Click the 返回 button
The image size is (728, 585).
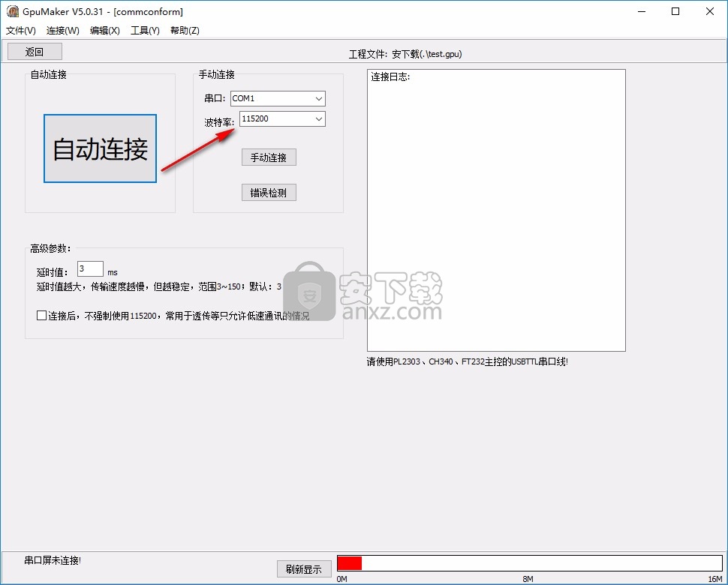[x=35, y=52]
